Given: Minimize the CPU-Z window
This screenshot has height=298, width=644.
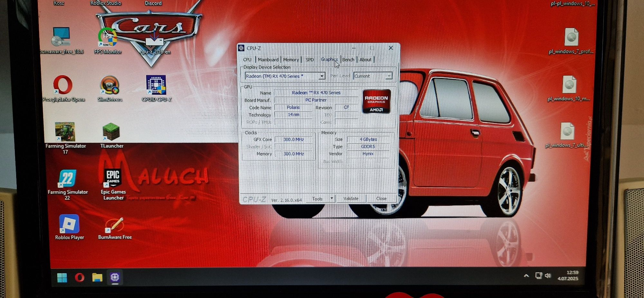Looking at the screenshot, I should click(x=354, y=48).
